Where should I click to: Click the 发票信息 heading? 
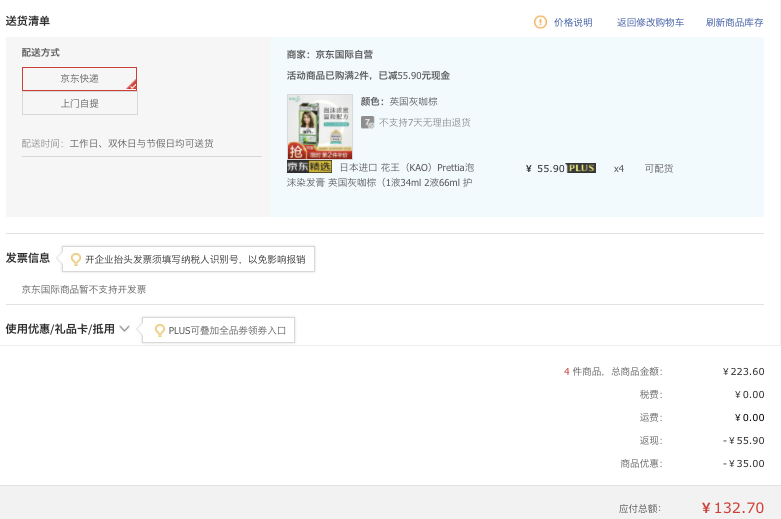click(x=28, y=258)
